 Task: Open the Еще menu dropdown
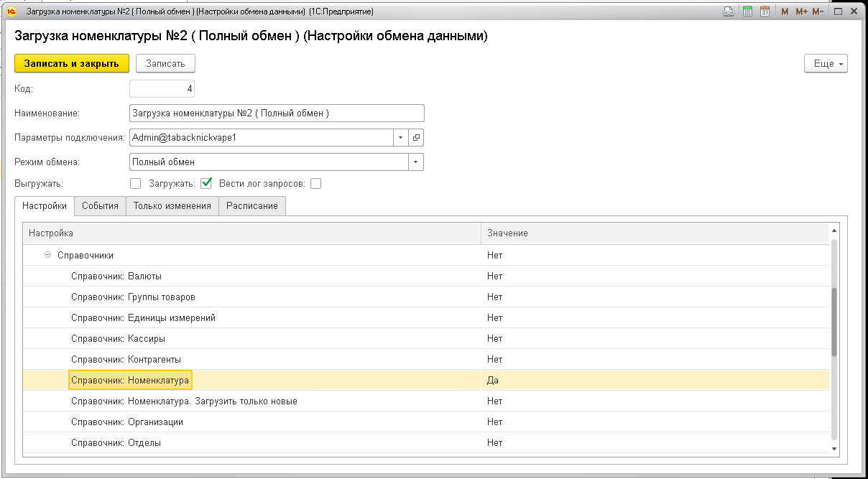pyautogui.click(x=826, y=63)
